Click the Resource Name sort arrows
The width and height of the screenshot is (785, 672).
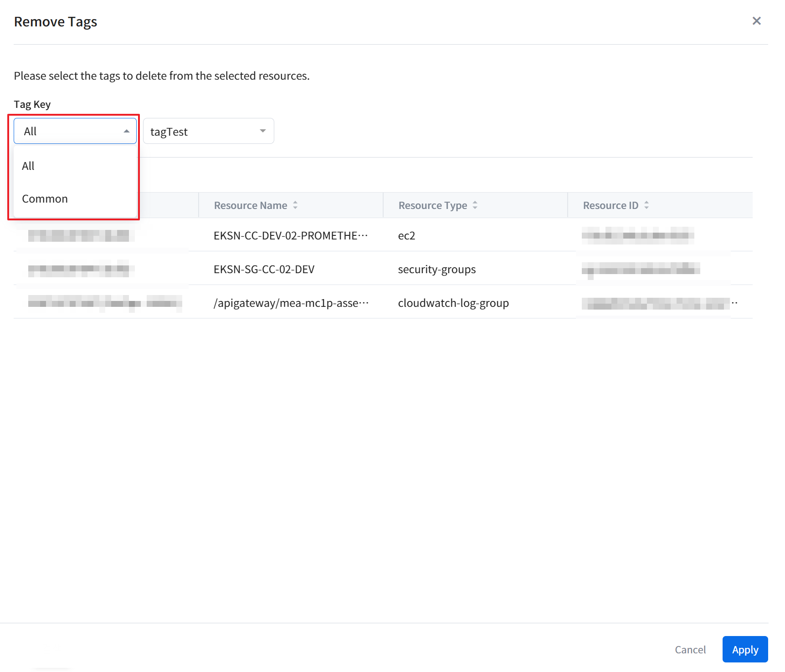coord(295,205)
